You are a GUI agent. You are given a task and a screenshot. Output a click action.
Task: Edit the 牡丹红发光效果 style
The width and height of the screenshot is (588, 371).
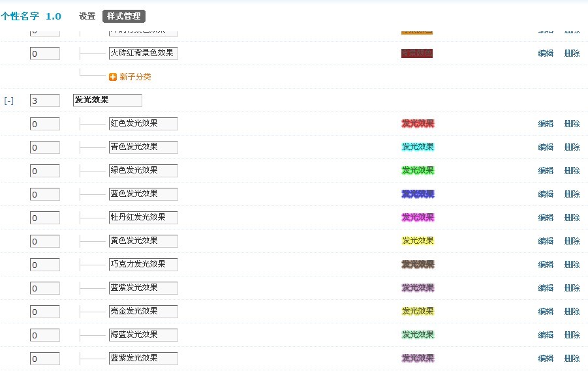coord(546,217)
